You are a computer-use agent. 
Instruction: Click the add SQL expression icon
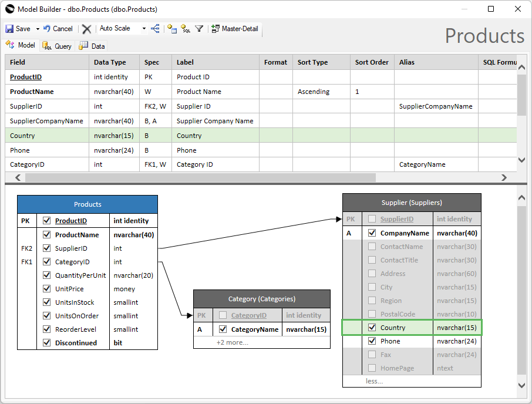point(186,29)
